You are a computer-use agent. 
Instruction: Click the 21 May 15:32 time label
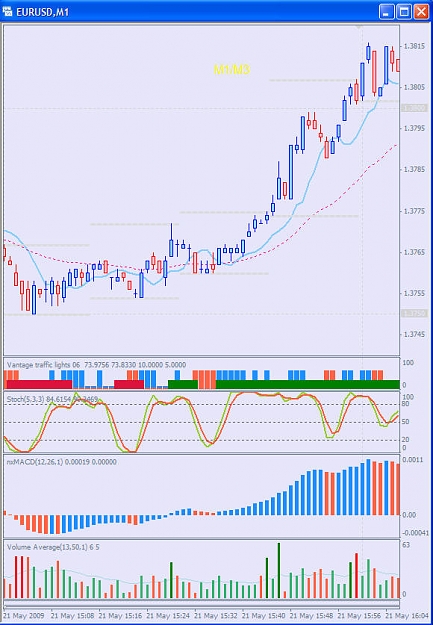[x=216, y=615]
